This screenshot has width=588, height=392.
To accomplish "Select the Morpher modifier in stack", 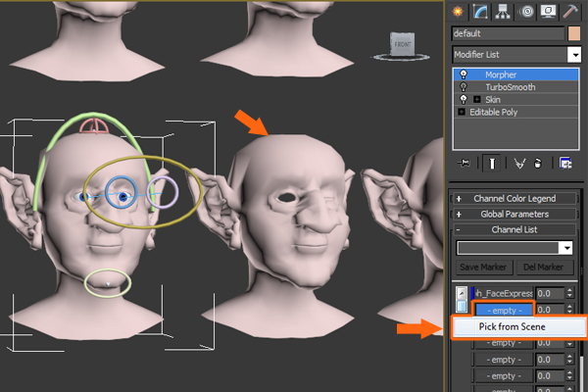I will click(516, 74).
